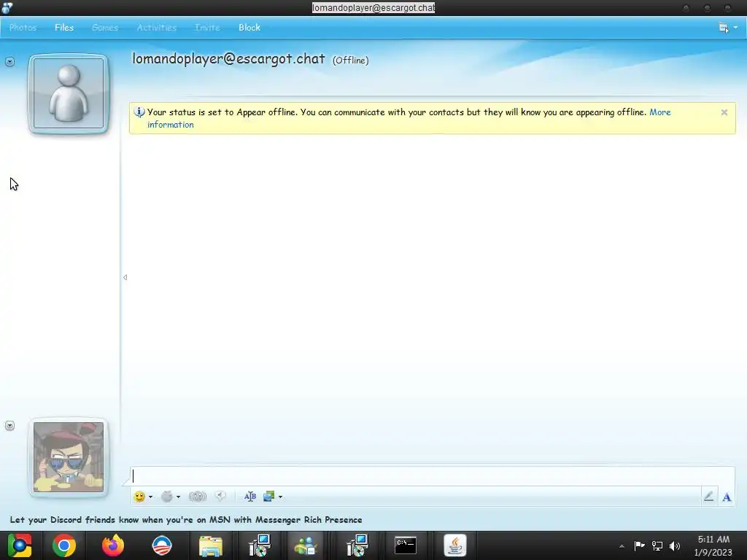Expand the dropdown arrow next to the show menu icon
The width and height of the screenshot is (747, 560).
click(735, 28)
